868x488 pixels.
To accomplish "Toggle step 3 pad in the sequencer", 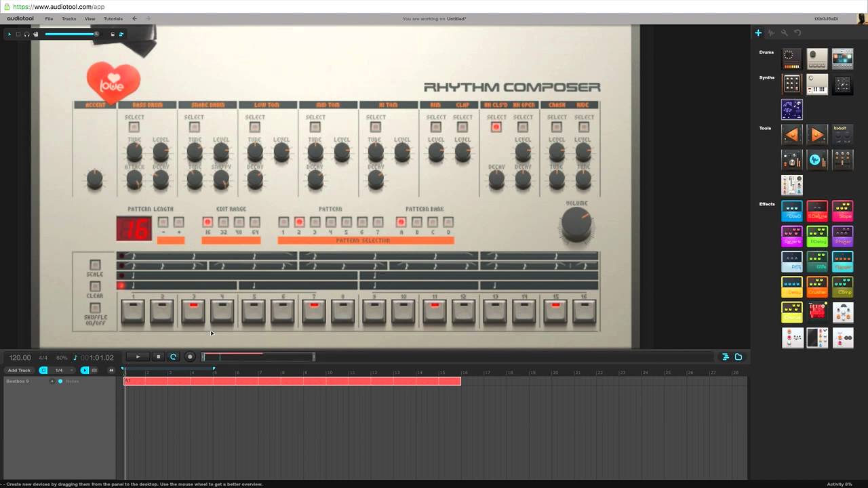I will click(x=193, y=312).
